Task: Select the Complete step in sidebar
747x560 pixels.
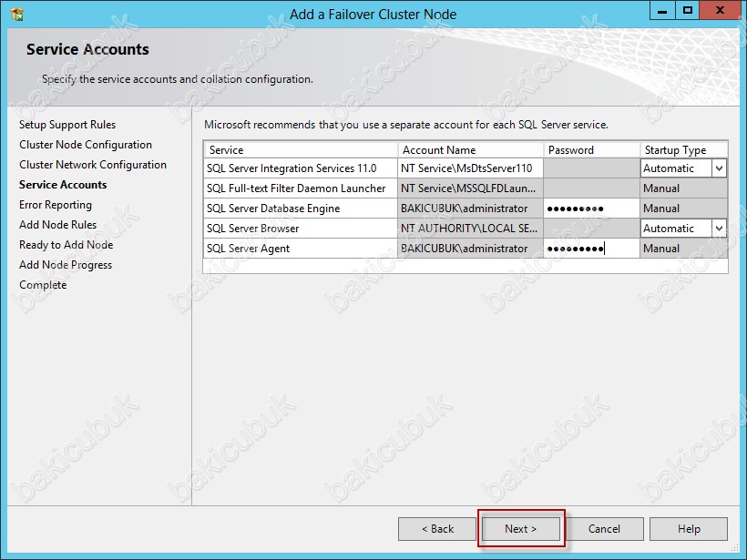Action: coord(43,285)
